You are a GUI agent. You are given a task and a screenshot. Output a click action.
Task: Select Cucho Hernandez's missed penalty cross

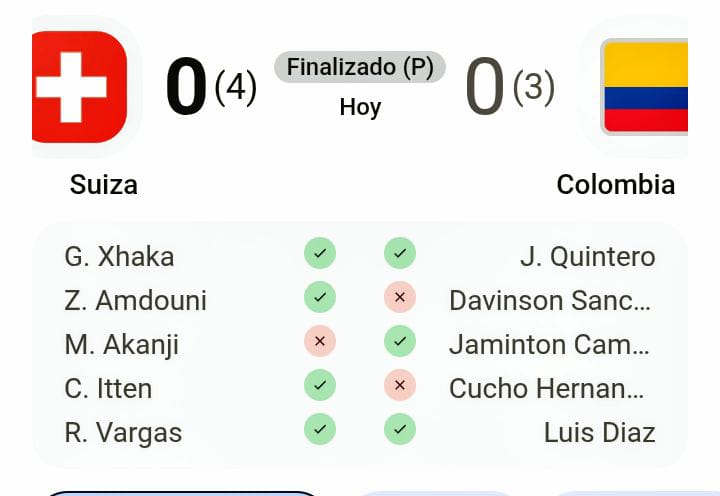400,385
